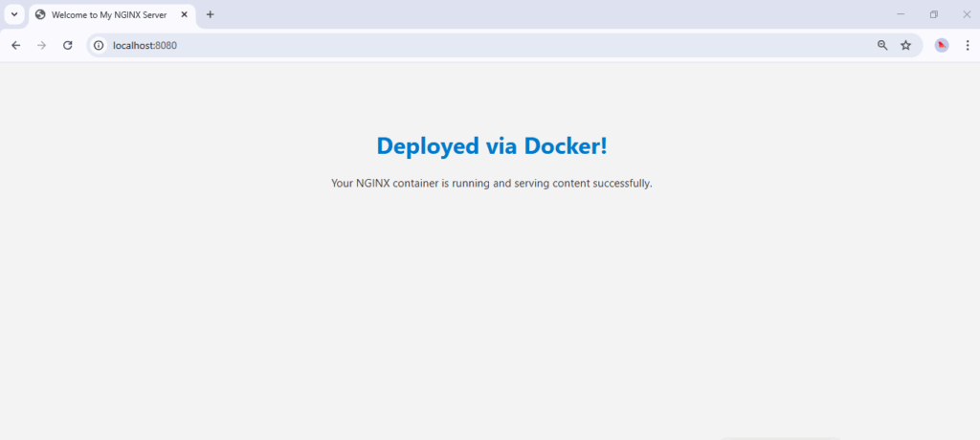980x440 pixels.
Task: Select the Welcome to My NGINX Server tab
Action: 110,14
